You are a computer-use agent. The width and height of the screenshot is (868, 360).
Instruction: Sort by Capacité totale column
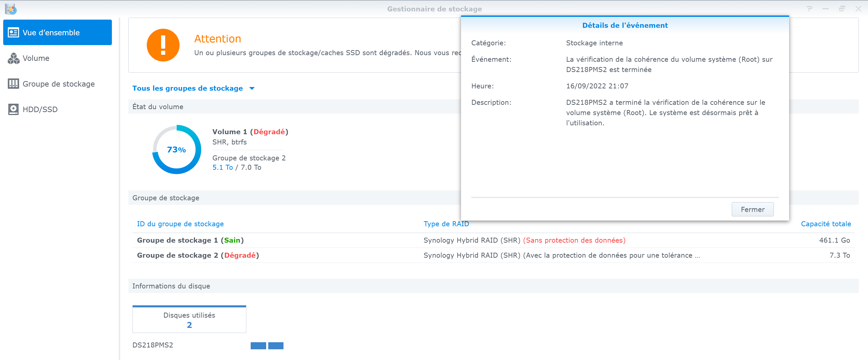click(x=826, y=224)
